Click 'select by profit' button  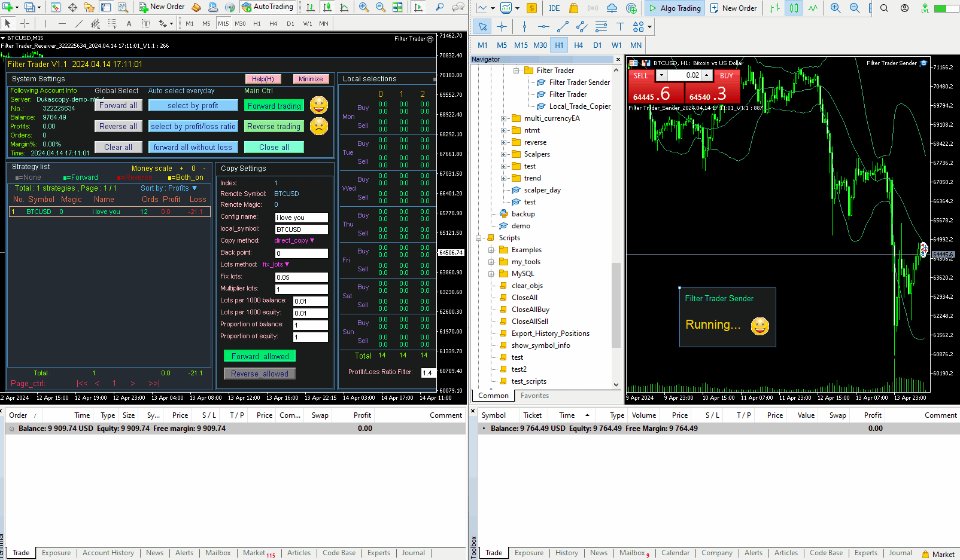click(x=193, y=105)
